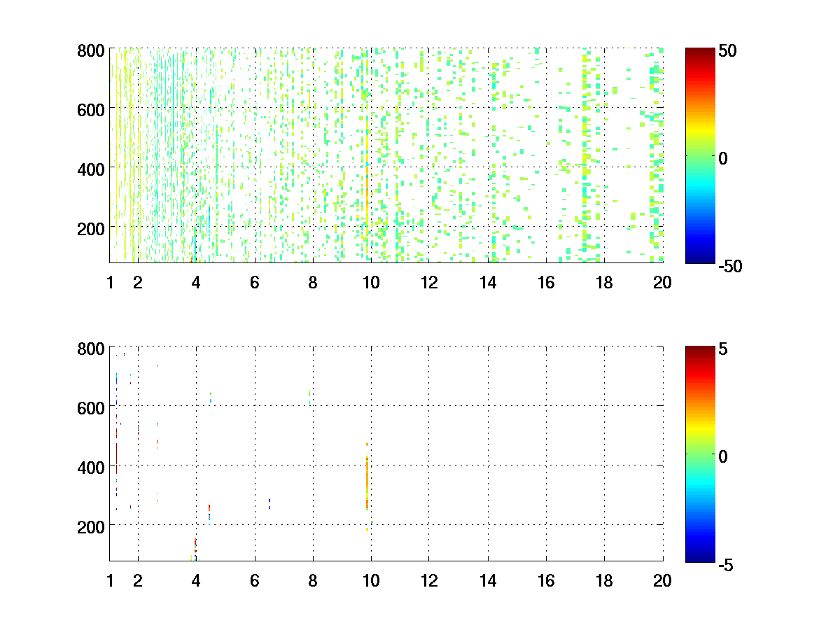Click y-axis tick '800' of the upper plot
The height and width of the screenshot is (630, 840).
point(91,50)
